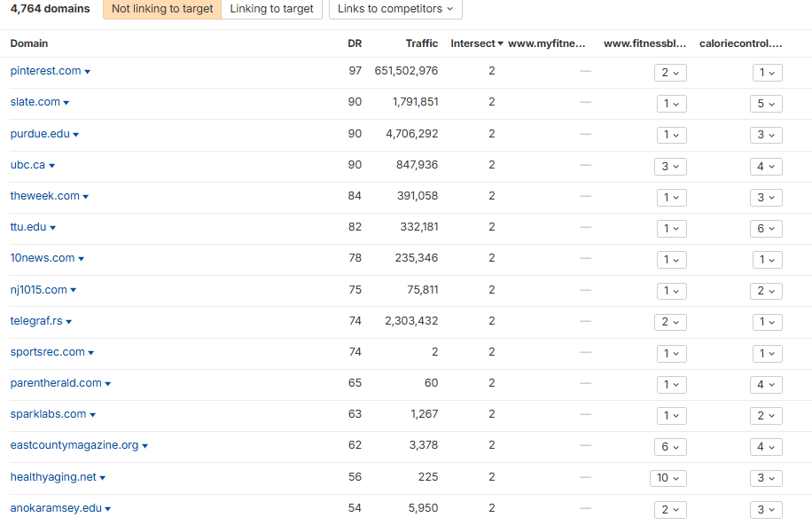Click the www.fitnessbl... column header
The width and height of the screenshot is (812, 525).
644,43
